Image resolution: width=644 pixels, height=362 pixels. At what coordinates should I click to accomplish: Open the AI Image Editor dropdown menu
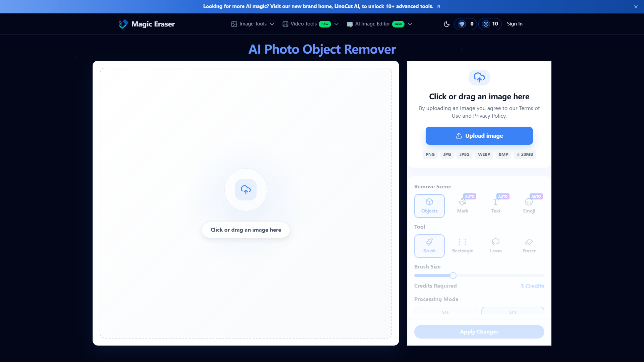pyautogui.click(x=379, y=24)
